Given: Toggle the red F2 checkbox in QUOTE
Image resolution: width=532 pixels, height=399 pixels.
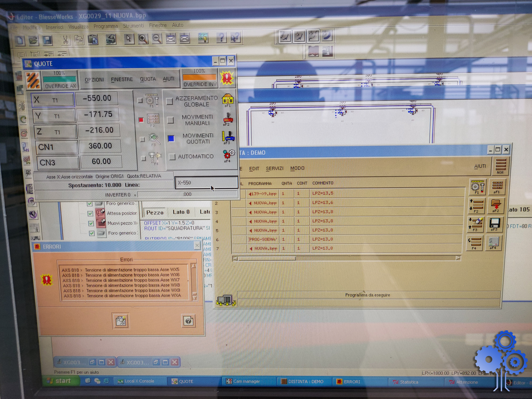Looking at the screenshot, I should tap(141, 120).
